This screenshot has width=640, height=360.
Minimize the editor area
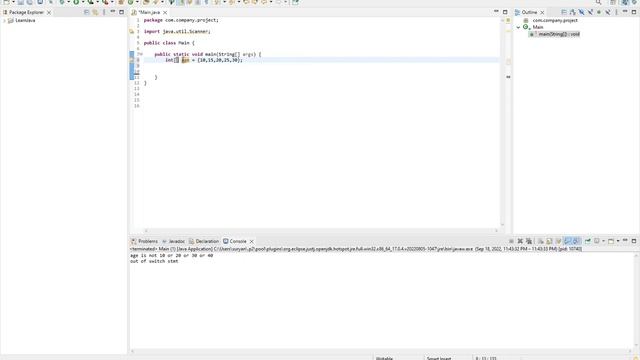[x=496, y=12]
